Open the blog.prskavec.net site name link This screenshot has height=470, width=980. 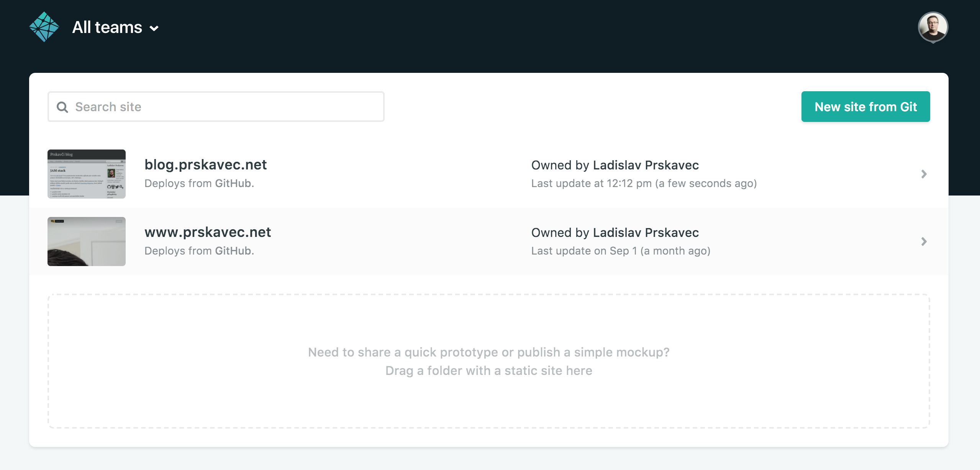point(205,165)
